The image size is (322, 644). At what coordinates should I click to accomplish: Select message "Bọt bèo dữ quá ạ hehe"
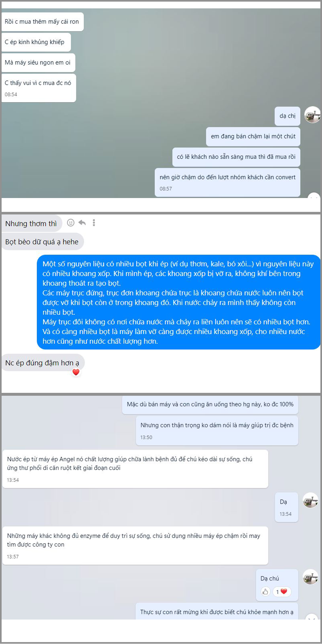click(42, 242)
